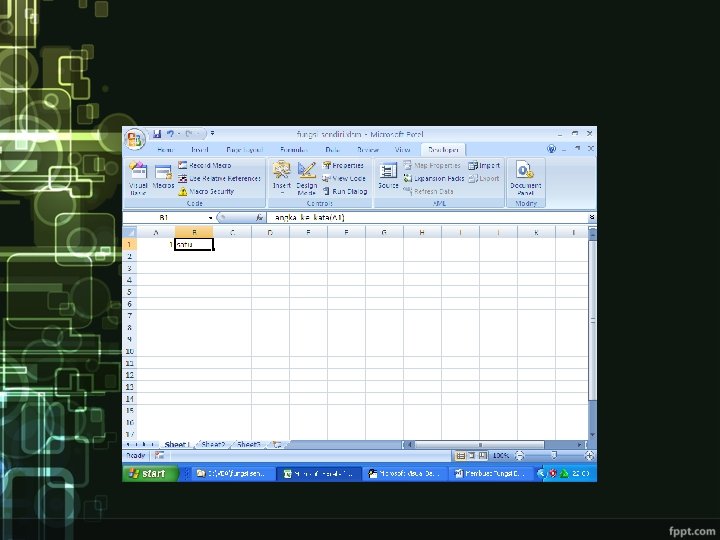Open the Insert controls gallery
Viewport: 720px width, 540px height.
[x=281, y=178]
